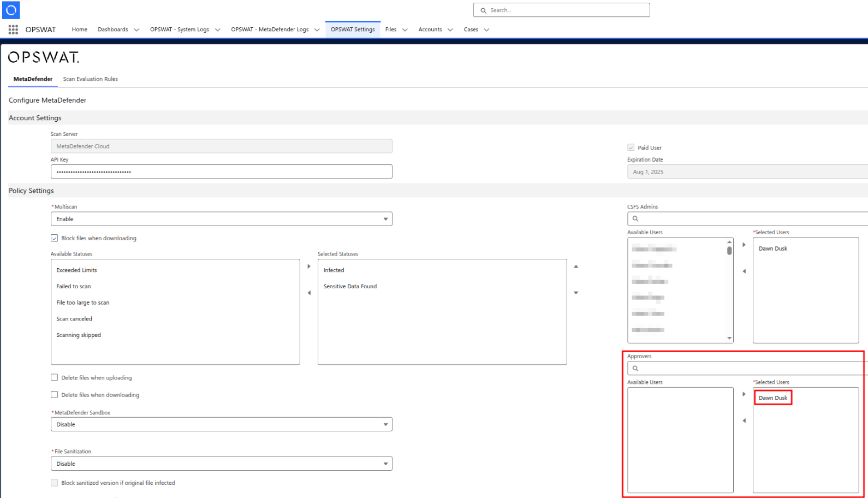Expand the Files nav chevron

[405, 30]
